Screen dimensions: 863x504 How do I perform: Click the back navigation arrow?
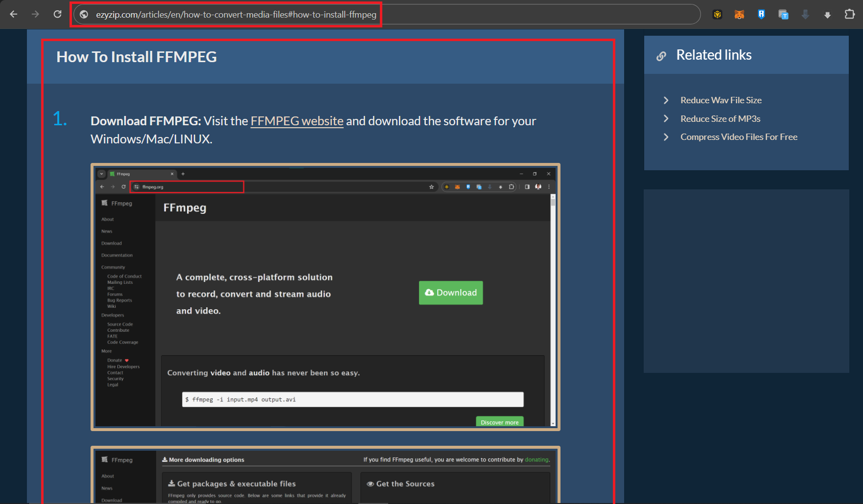pyautogui.click(x=14, y=14)
